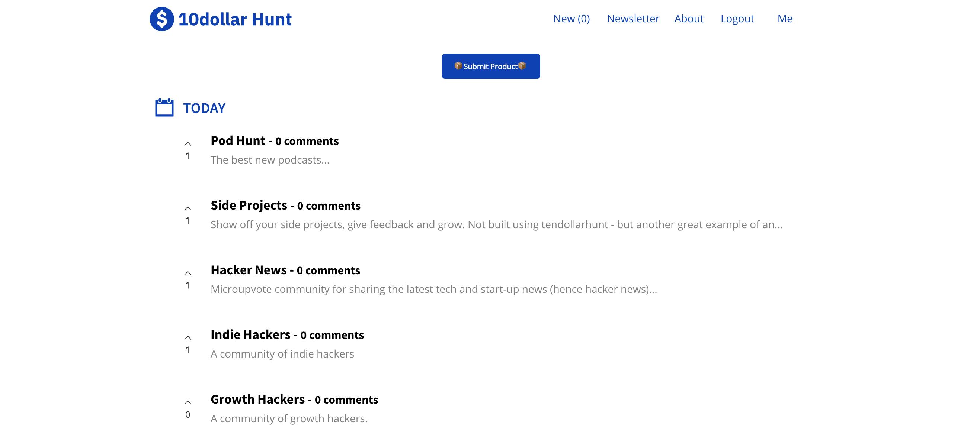The image size is (980, 443).
Task: Log out using the Logout link
Action: (737, 19)
